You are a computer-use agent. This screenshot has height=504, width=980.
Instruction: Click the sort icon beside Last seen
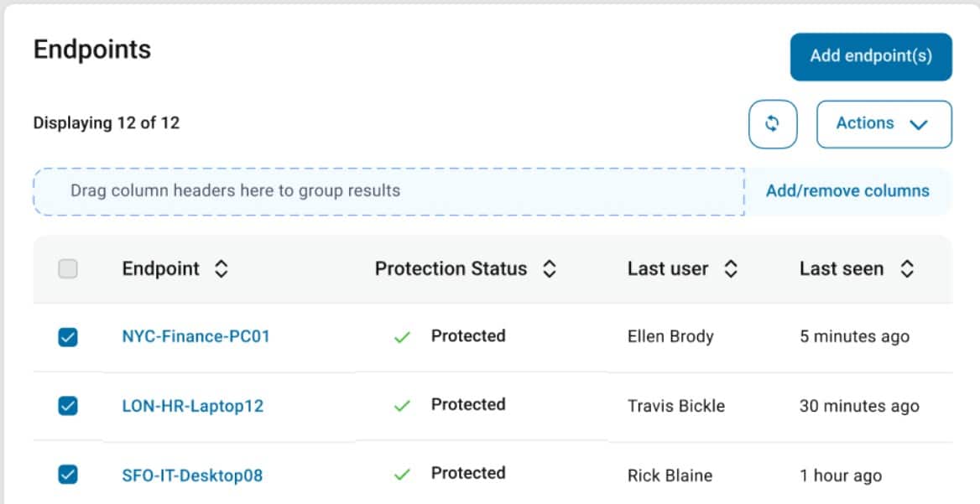click(x=908, y=268)
